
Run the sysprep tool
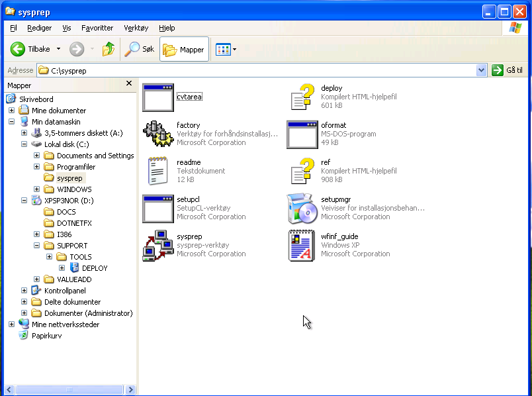click(159, 245)
